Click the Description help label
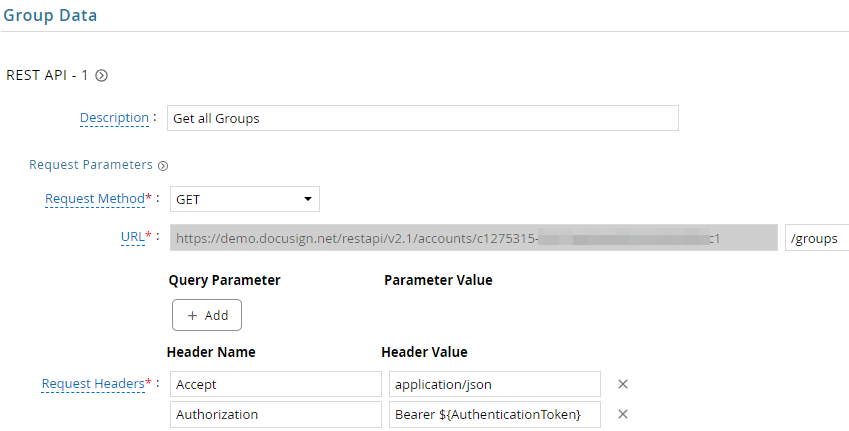 (114, 117)
